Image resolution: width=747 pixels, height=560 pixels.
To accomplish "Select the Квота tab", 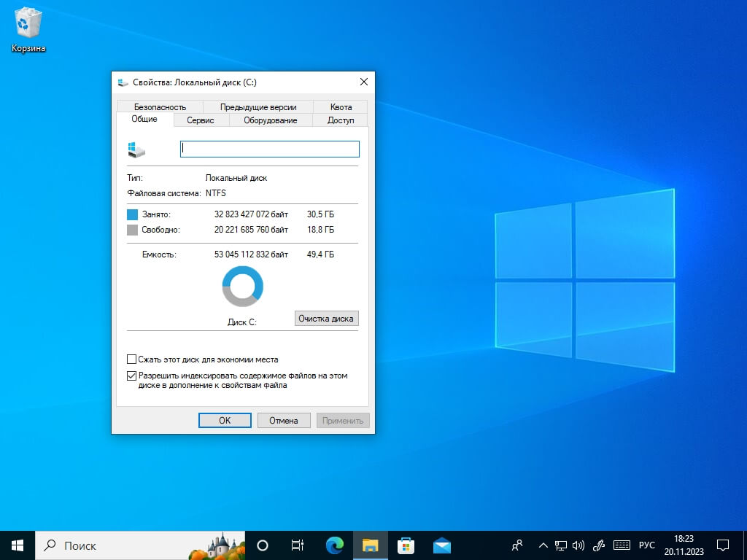I will (341, 107).
